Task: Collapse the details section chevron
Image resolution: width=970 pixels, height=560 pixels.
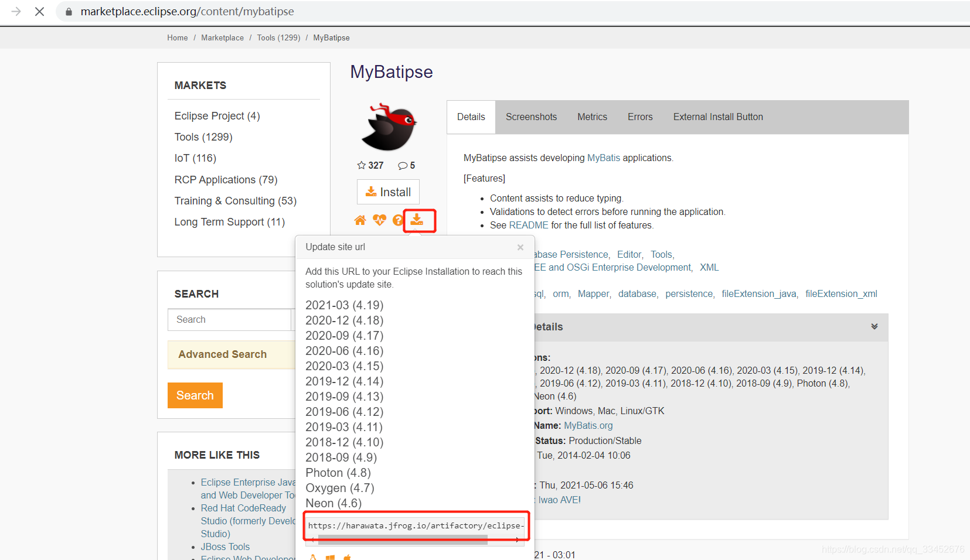Action: (874, 327)
